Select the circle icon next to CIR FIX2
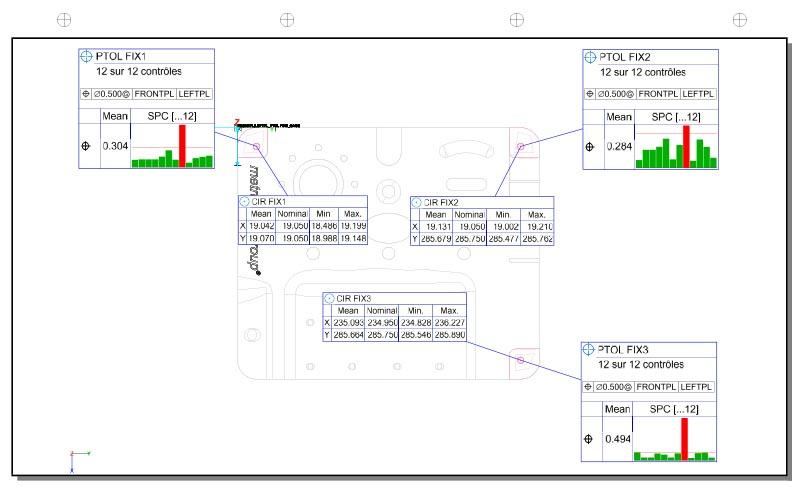Viewport: 799px width, 487px height. tap(417, 202)
